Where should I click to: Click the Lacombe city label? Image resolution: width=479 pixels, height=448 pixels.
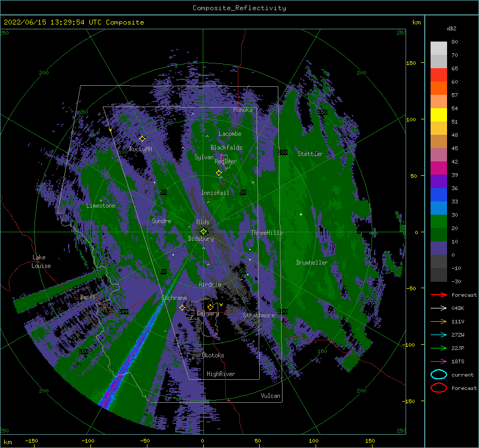(x=230, y=134)
